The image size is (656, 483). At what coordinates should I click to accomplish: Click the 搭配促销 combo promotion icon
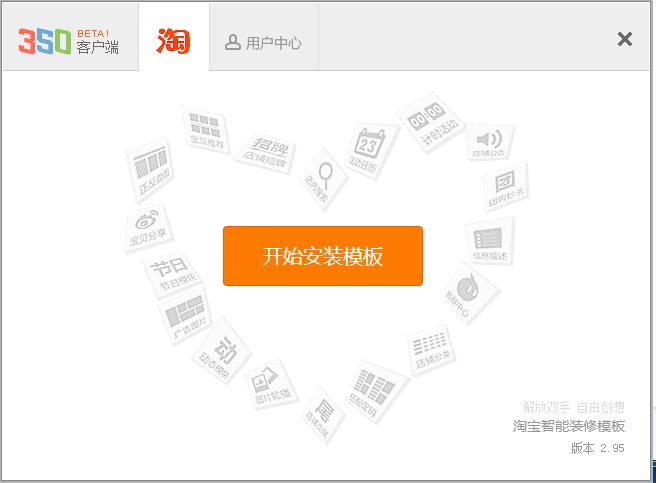tap(376, 392)
